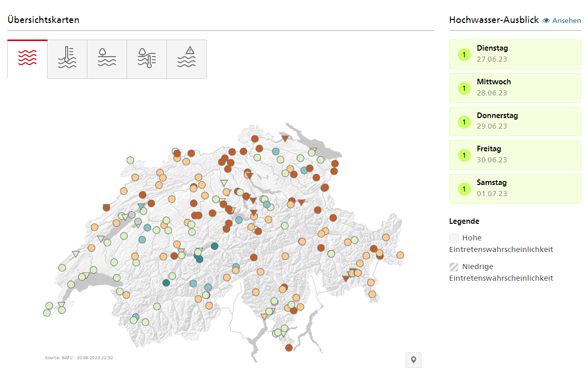Click the Hochwasser-Ausblick heading
Screen dimensions: 588x368
(494, 20)
